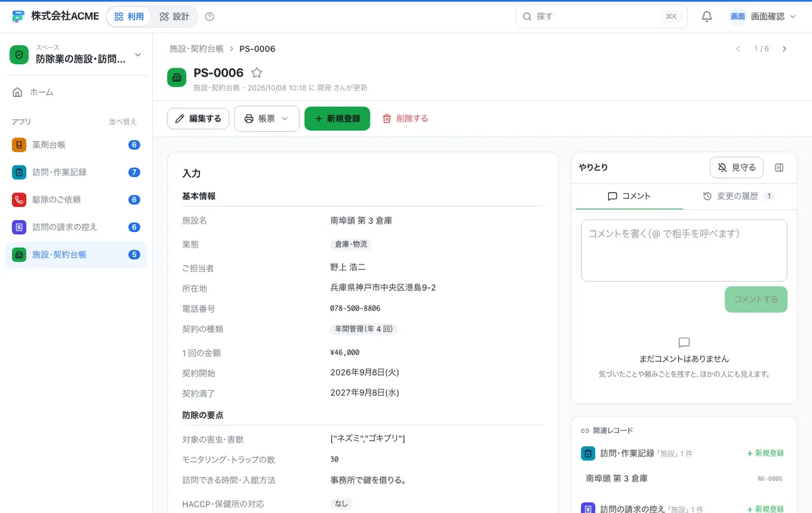Click the 探す search field
The image size is (812, 513).
(601, 16)
